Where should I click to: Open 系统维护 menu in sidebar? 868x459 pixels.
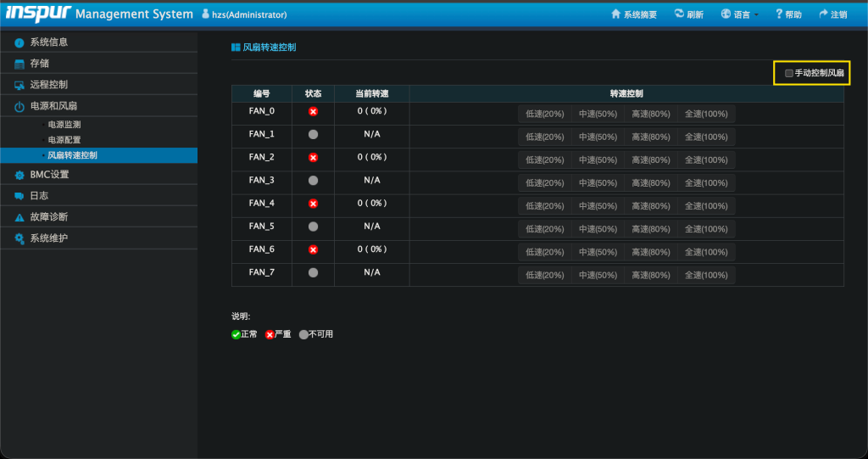point(99,238)
